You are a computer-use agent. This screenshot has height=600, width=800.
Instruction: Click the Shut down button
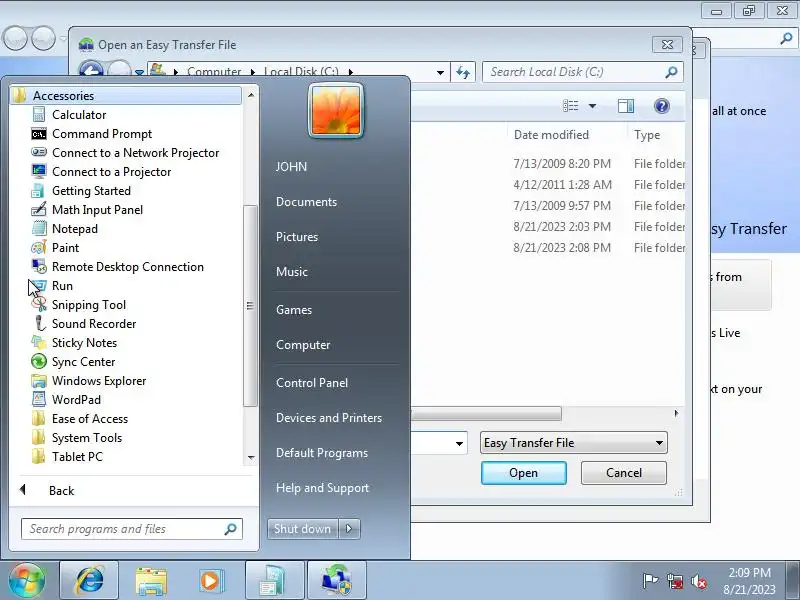coord(303,529)
